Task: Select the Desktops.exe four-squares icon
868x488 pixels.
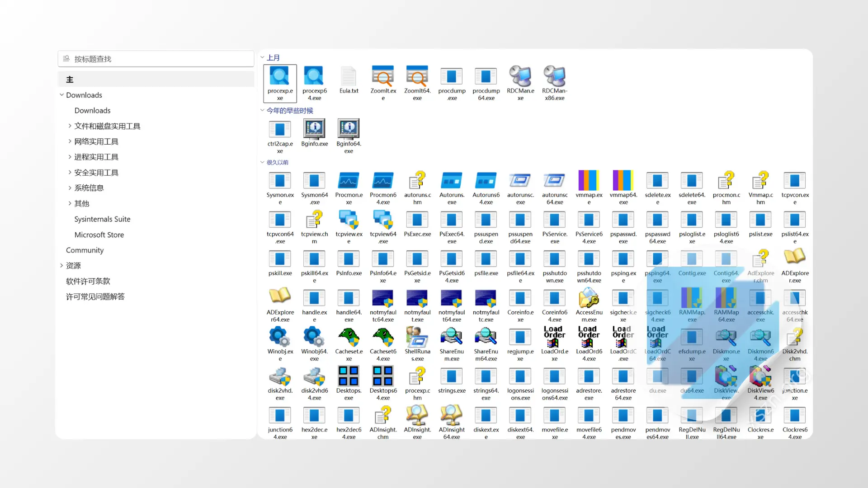Action: [x=349, y=376]
